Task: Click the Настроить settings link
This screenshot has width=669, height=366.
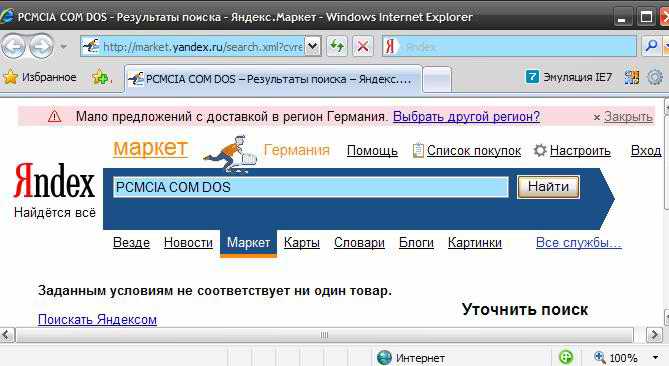Action: pos(580,151)
